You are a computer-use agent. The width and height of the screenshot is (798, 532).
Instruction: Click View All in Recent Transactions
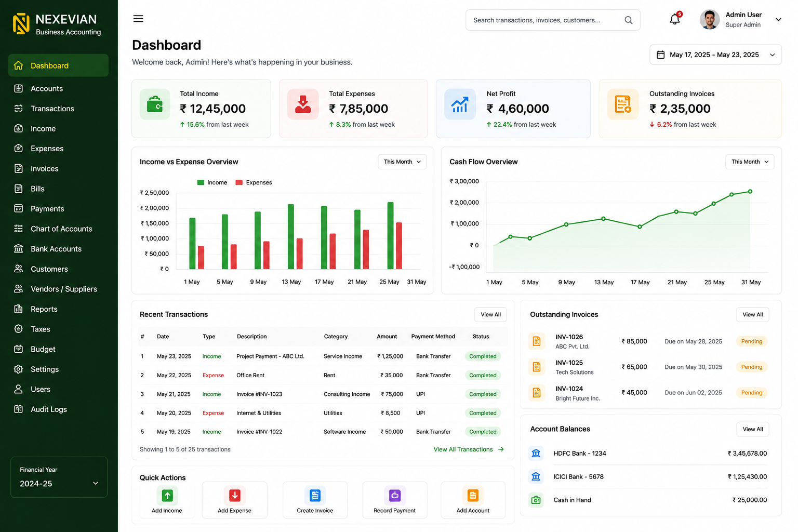click(x=490, y=315)
